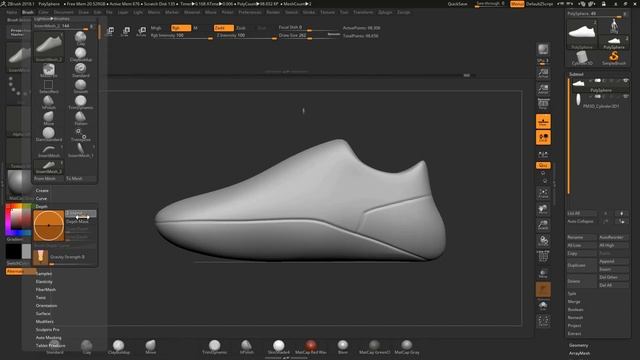640x360 pixels.
Task: Open the Render menu
Action: (273, 12)
